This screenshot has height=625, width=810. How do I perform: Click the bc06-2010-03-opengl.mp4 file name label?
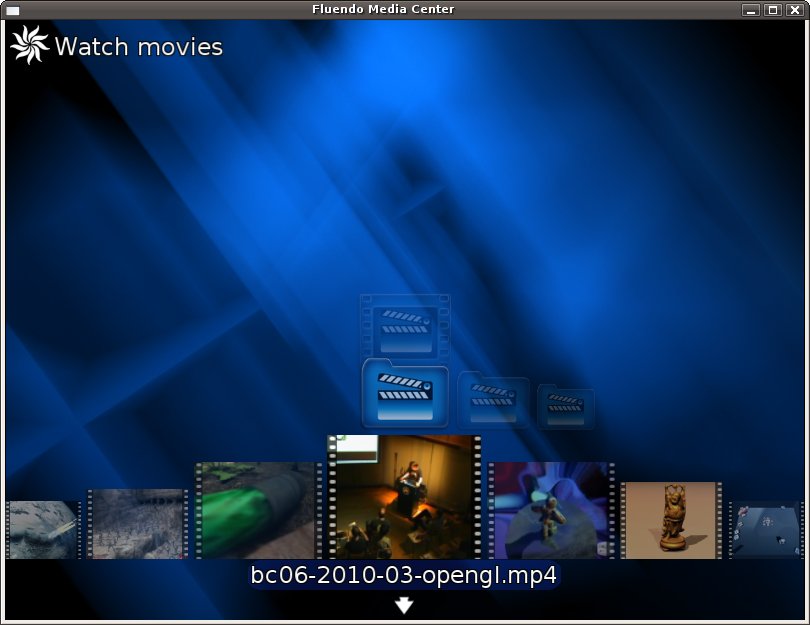click(x=404, y=575)
